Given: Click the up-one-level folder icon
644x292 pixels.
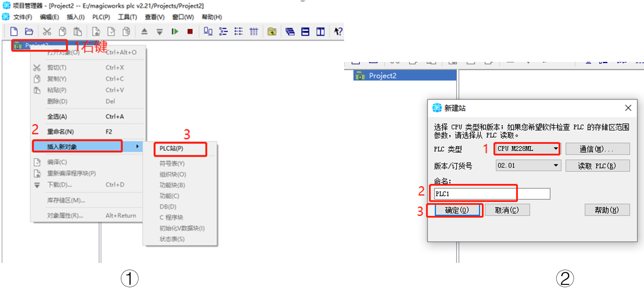Looking at the screenshot, I should (272, 31).
